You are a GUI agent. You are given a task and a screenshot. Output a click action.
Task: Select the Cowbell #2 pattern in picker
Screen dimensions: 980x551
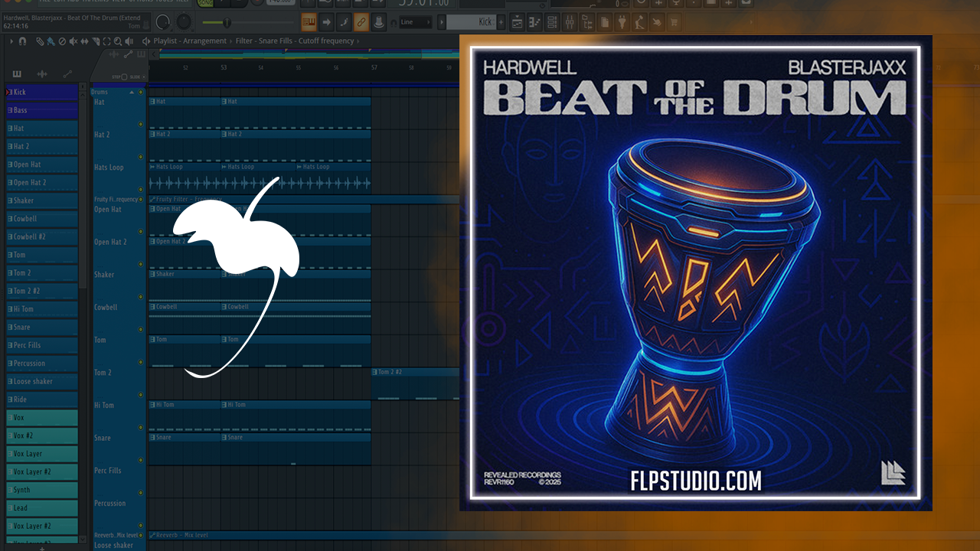point(42,237)
